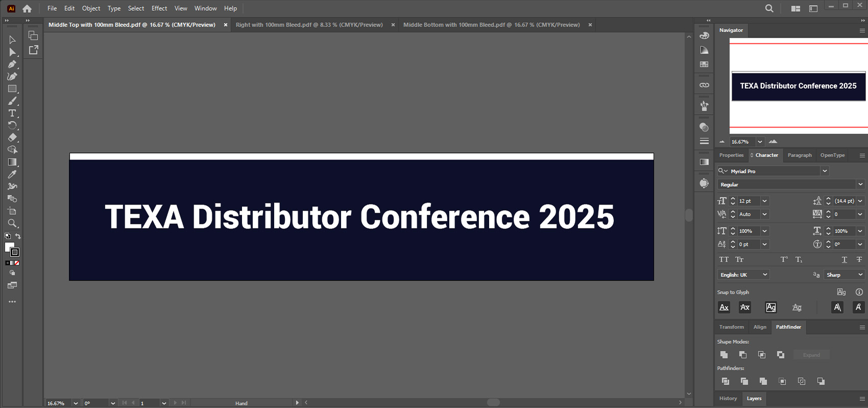868x408 pixels.
Task: Select the Rotate tool
Action: [12, 125]
